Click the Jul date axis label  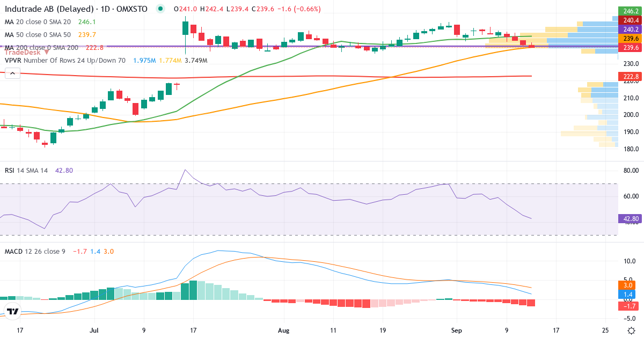point(95,330)
